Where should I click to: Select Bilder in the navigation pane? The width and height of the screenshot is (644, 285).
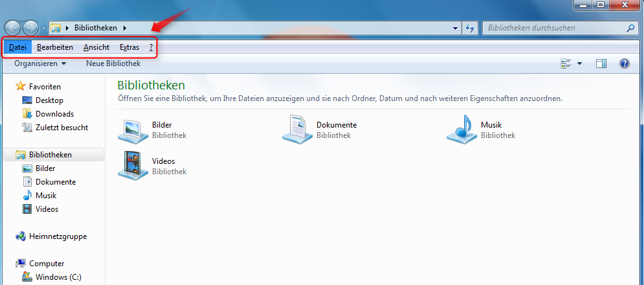45,168
